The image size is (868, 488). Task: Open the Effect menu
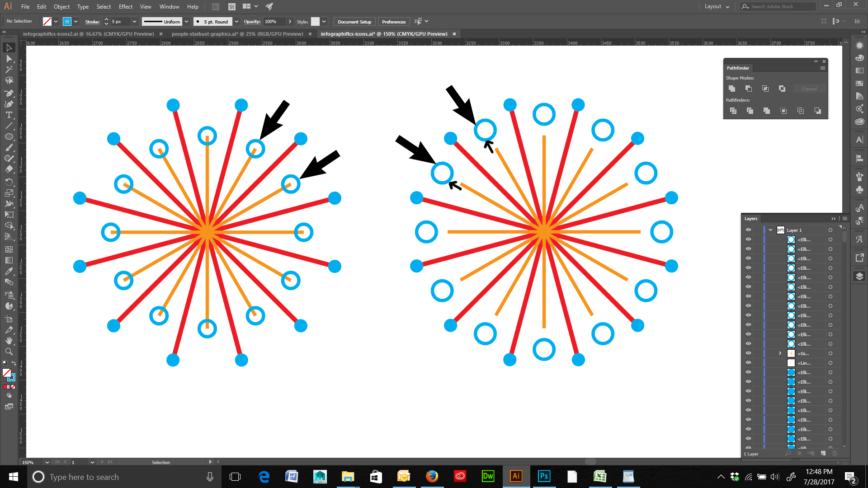pyautogui.click(x=126, y=6)
